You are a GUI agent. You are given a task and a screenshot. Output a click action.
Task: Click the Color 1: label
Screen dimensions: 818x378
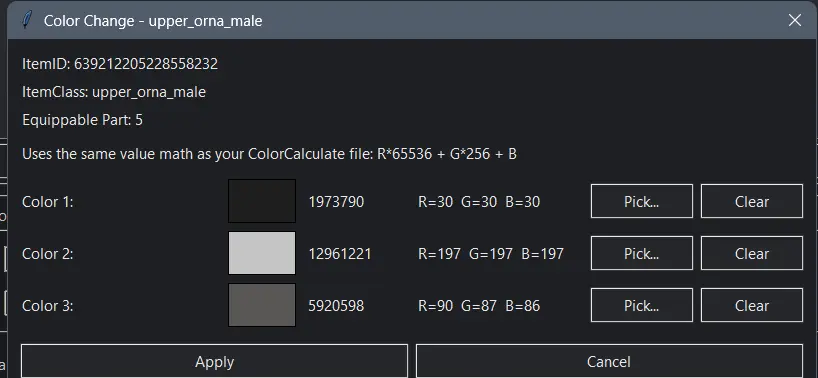click(x=47, y=202)
